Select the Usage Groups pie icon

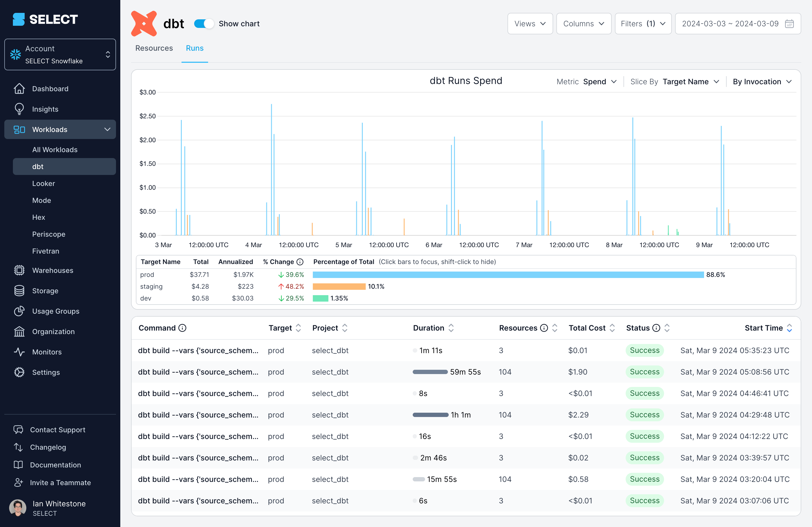tap(19, 311)
